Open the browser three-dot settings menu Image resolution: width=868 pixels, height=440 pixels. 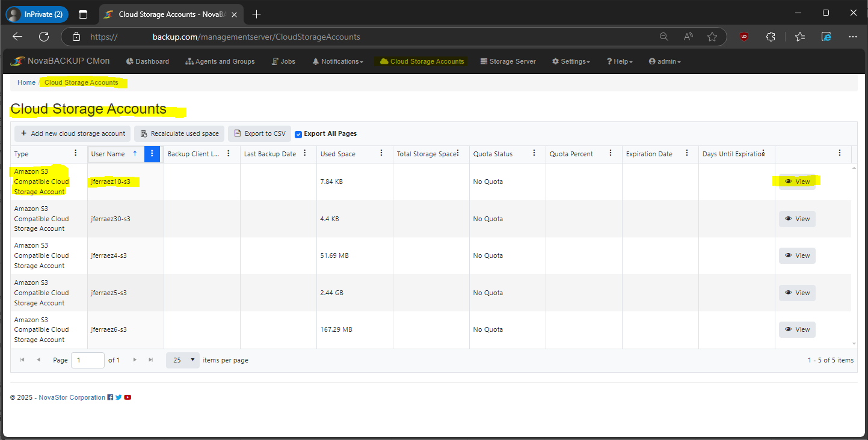pyautogui.click(x=852, y=37)
